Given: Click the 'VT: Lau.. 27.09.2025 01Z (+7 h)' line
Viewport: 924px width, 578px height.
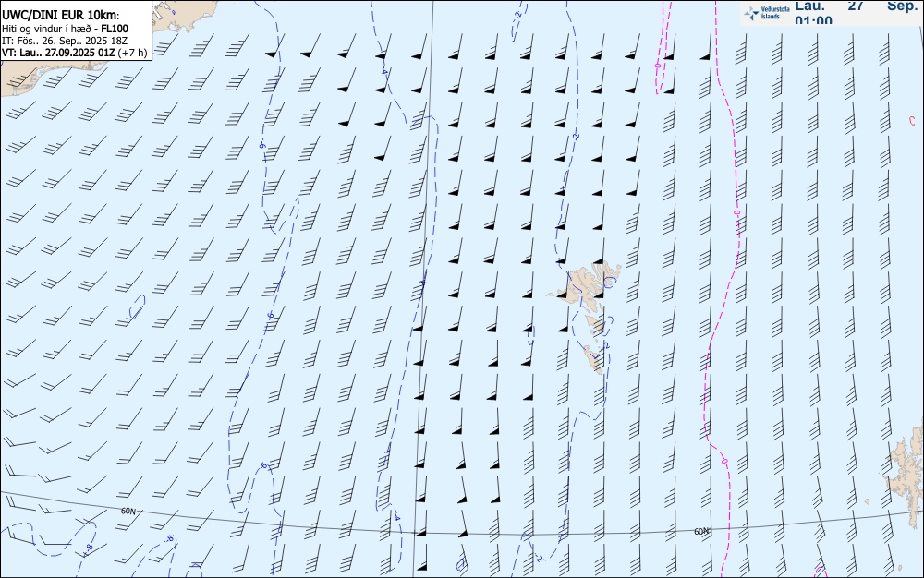Looking at the screenshot, I should tap(74, 53).
